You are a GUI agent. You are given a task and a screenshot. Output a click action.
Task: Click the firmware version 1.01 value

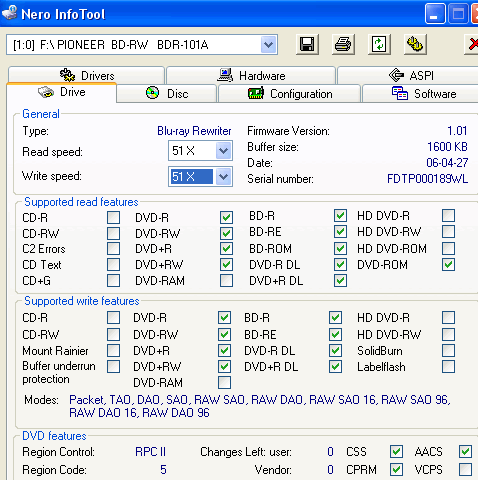pyautogui.click(x=457, y=131)
